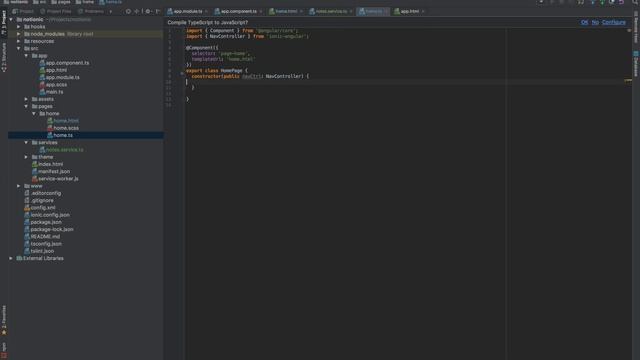Click OK to compile TypeScript
The height and width of the screenshot is (360, 640).
coord(584,22)
